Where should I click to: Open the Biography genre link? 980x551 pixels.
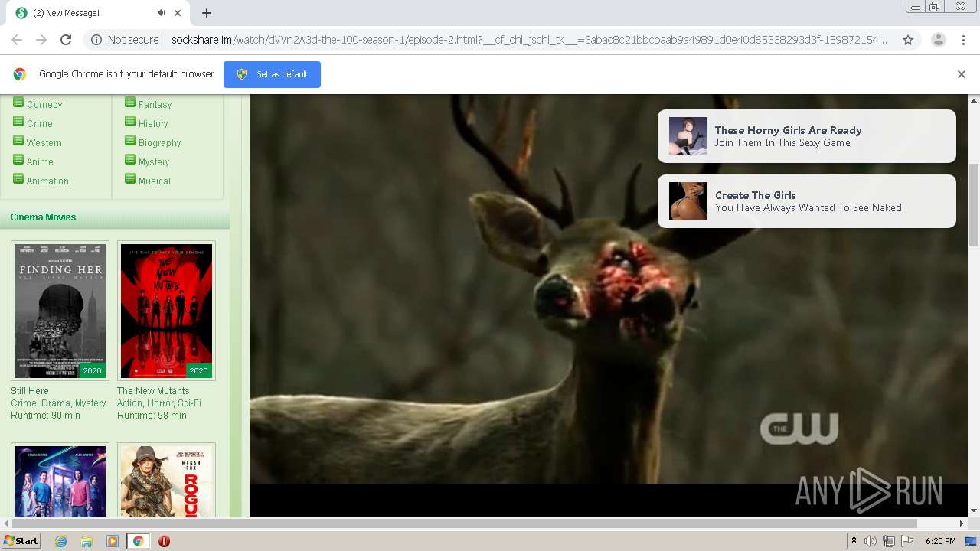pos(159,143)
